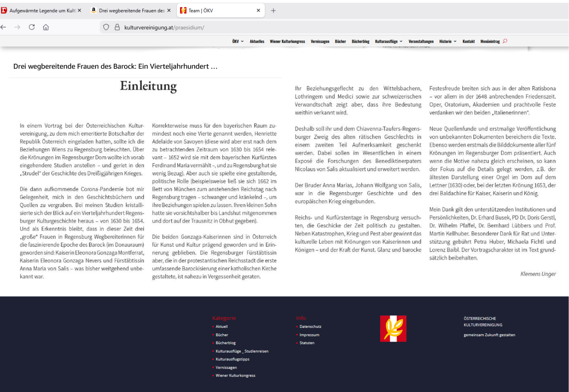
Task: Switch to the Aufgewärmte Legende tab
Action: pos(42,11)
